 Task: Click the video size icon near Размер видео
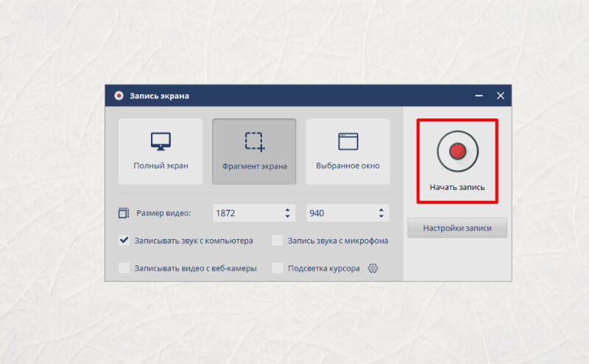[x=124, y=213]
